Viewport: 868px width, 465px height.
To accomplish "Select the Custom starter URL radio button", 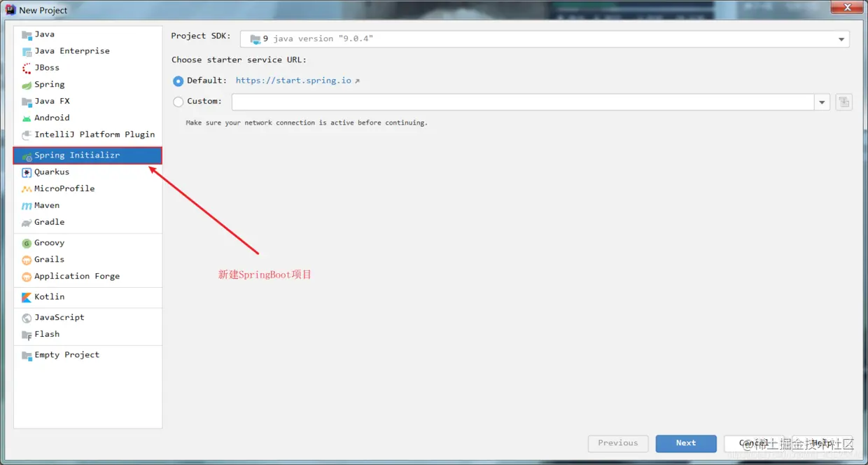I will tap(178, 102).
